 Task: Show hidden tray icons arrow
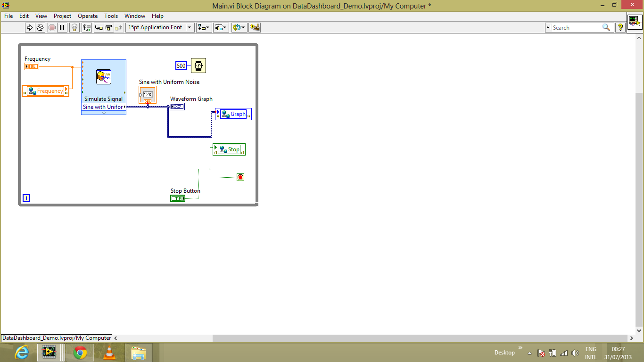point(529,353)
